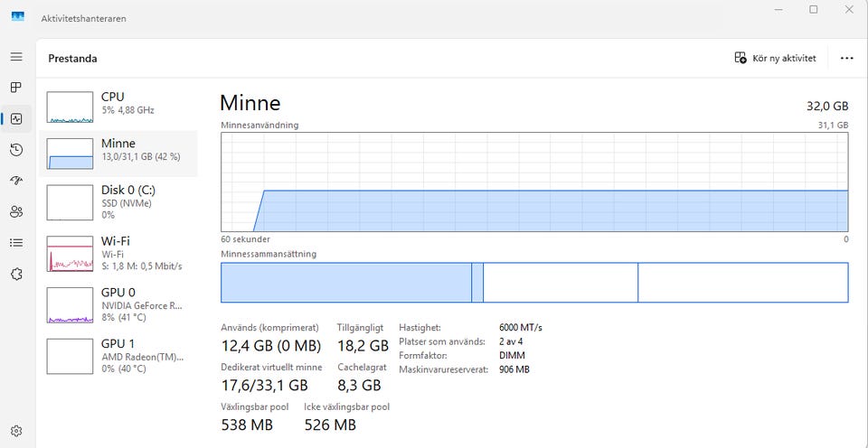Open the Services puzzle-piece icon
Viewport: 868px width, 448px height.
click(16, 274)
